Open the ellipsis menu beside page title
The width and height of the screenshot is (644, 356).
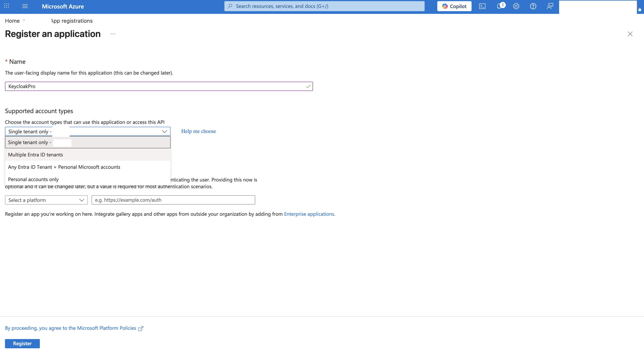coord(113,34)
